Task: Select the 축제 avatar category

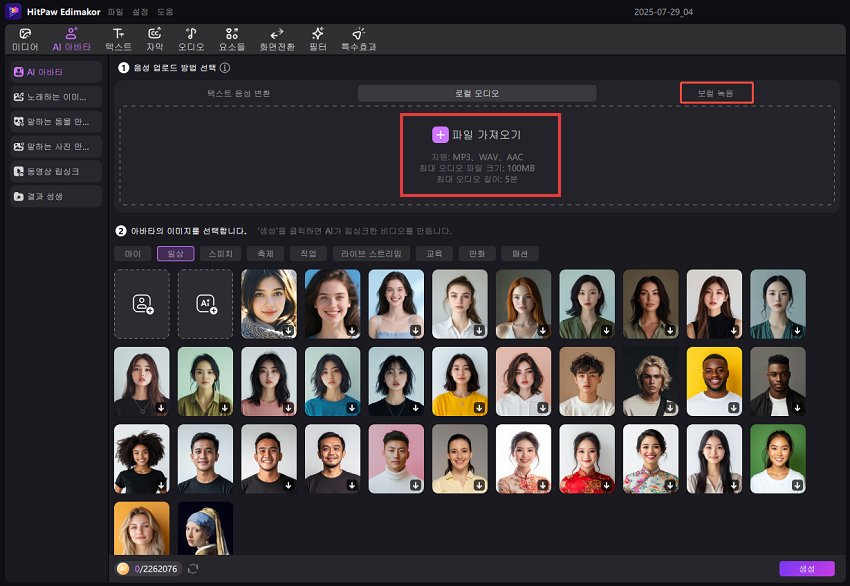Action: (266, 254)
